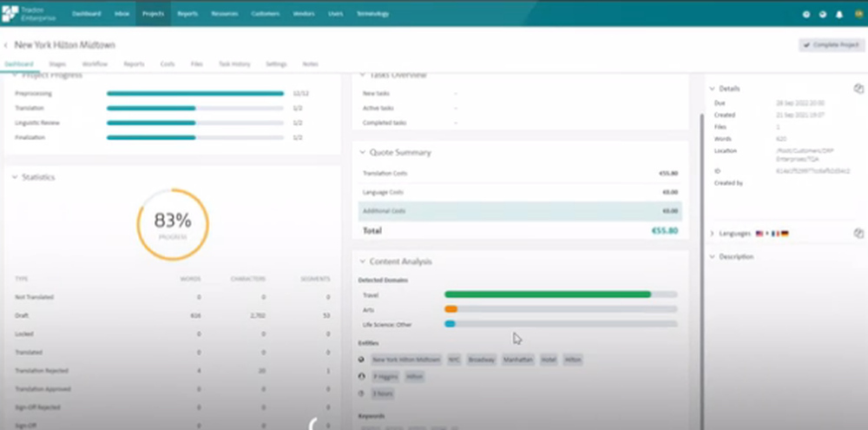Image resolution: width=868 pixels, height=430 pixels.
Task: Click the Completed tasks row
Action: (410, 123)
